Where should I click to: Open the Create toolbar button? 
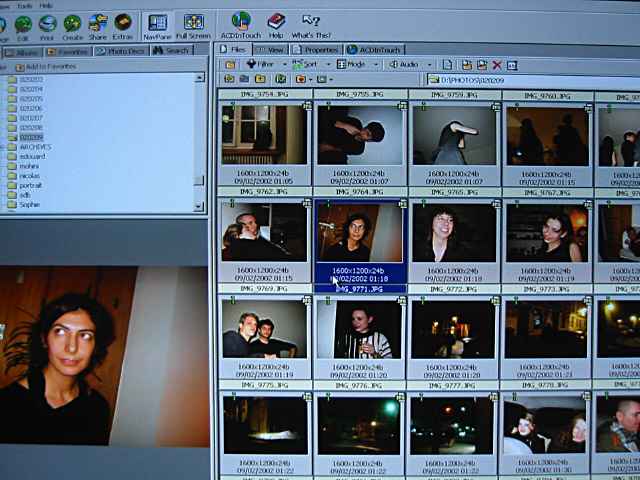coord(73,28)
